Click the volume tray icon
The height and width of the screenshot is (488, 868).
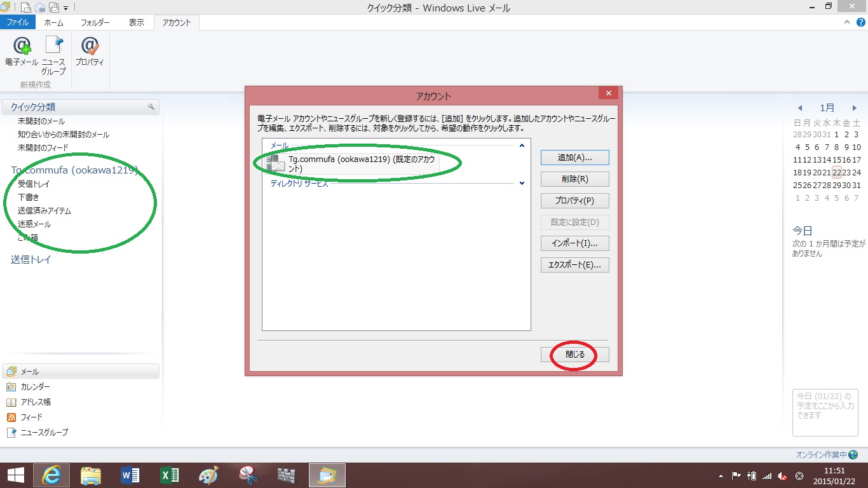tap(783, 475)
